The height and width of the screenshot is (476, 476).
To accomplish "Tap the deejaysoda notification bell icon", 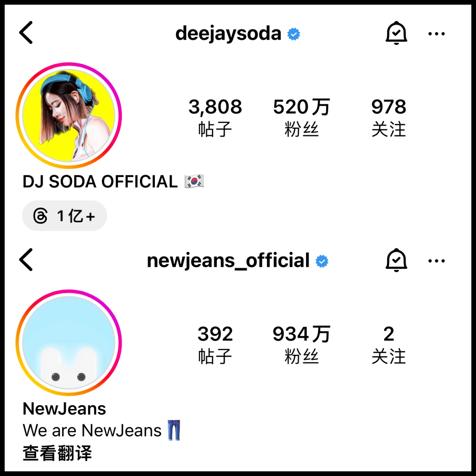I will click(396, 33).
